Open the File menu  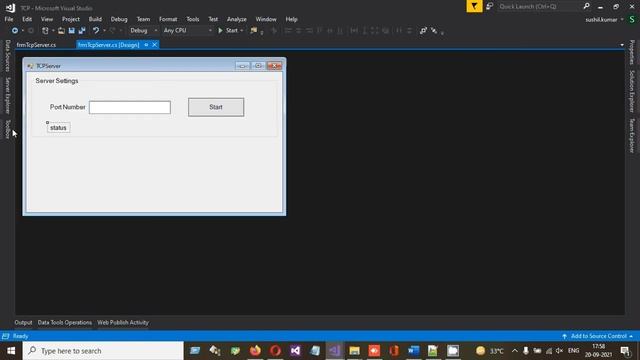click(9, 19)
